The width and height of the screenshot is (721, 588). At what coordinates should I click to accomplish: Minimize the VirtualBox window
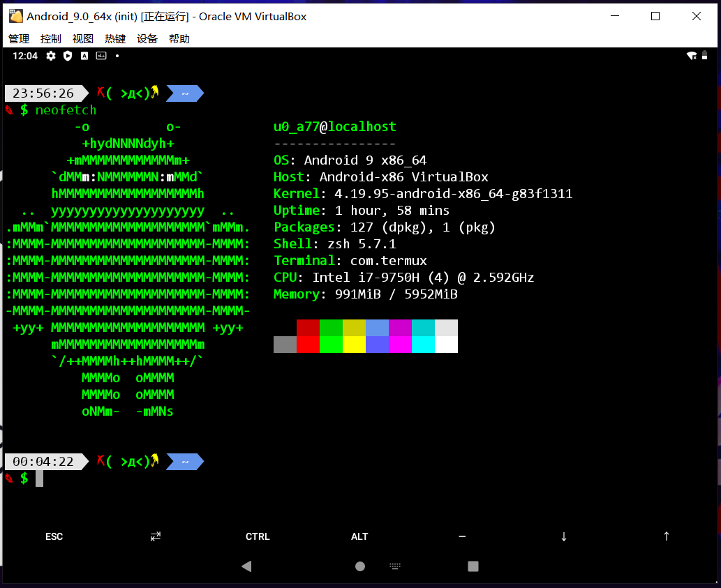[615, 16]
